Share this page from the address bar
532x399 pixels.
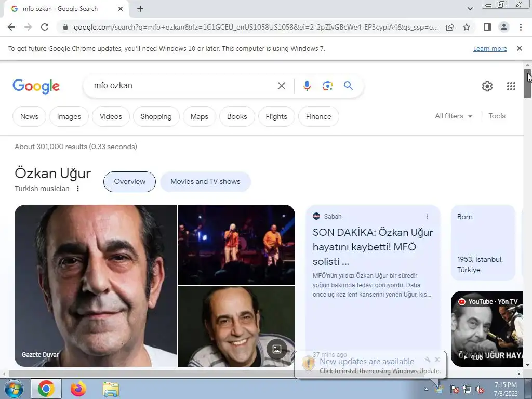(450, 27)
